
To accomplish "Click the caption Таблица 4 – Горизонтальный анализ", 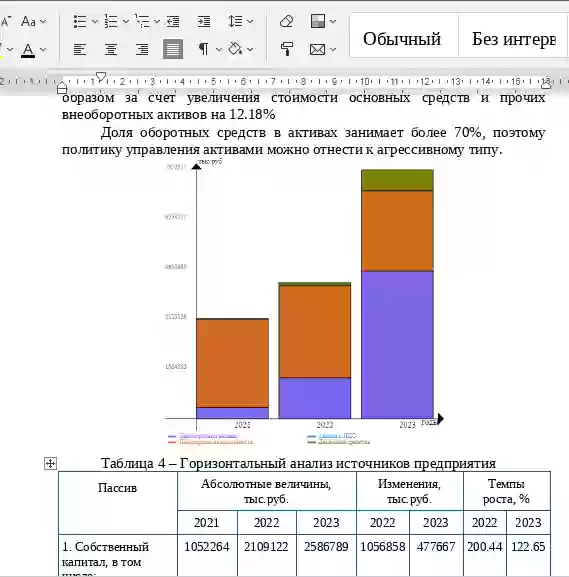I will [298, 463].
